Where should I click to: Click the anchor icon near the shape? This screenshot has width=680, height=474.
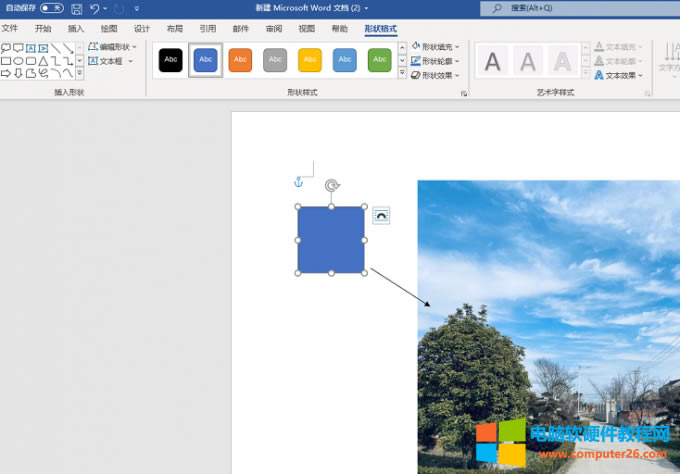[297, 182]
